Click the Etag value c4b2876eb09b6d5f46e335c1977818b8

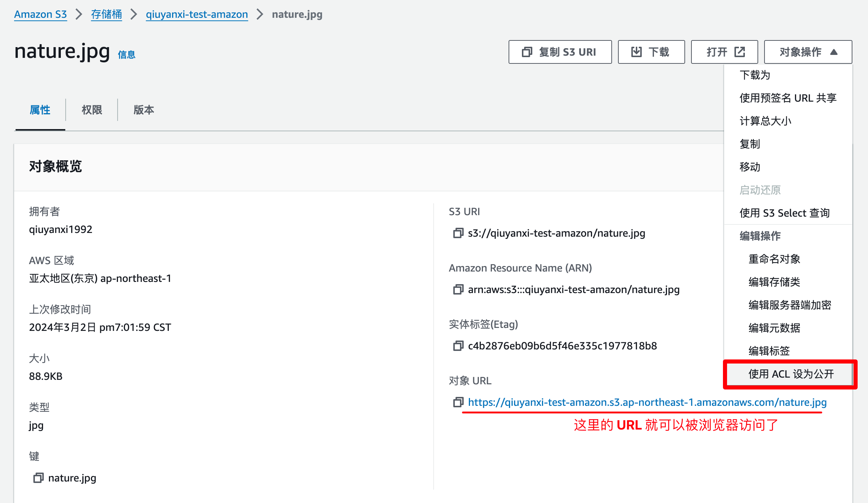tap(562, 346)
